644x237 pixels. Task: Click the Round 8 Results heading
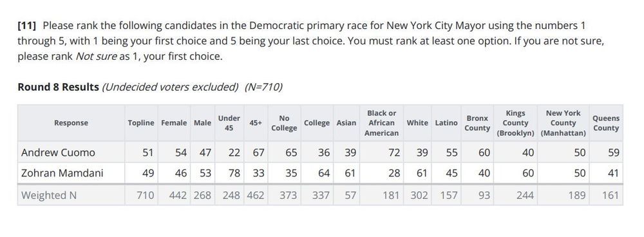tap(59, 87)
